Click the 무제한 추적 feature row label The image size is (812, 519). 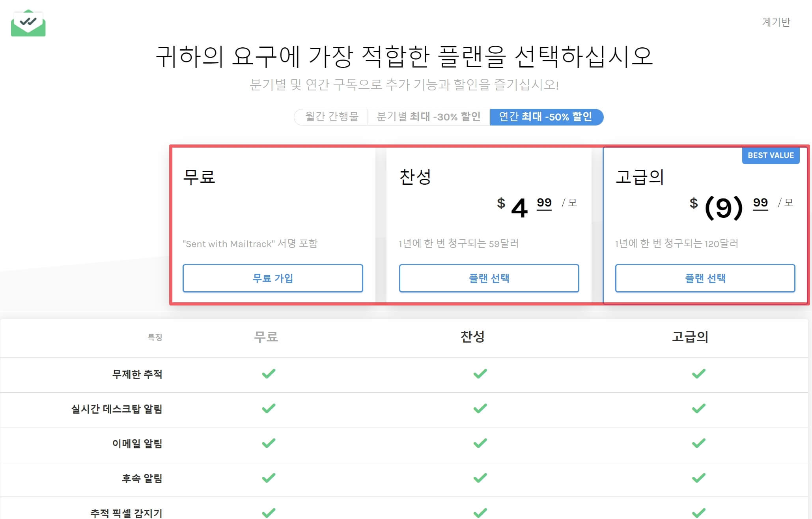(x=137, y=374)
